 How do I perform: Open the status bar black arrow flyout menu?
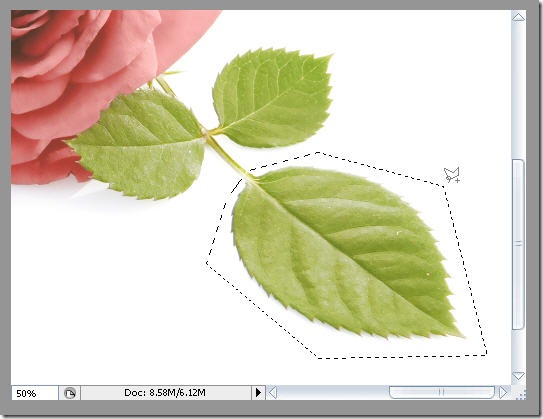[x=258, y=393]
